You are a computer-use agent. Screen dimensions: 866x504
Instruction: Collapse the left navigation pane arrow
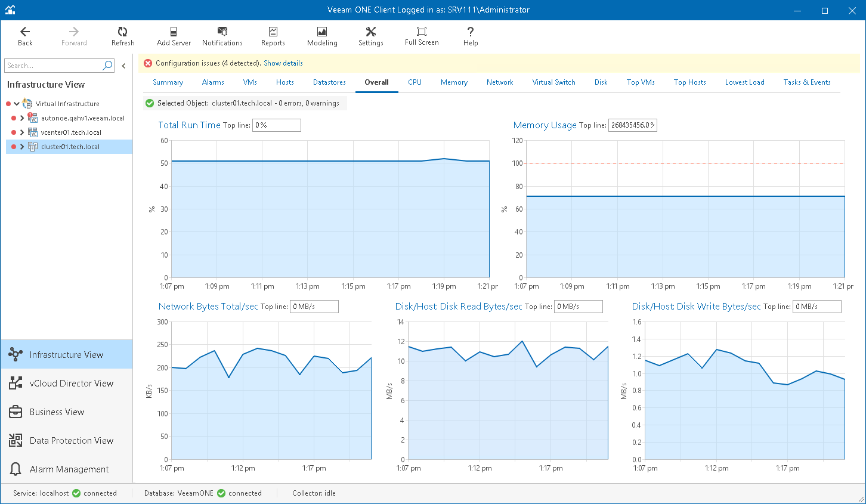click(123, 66)
